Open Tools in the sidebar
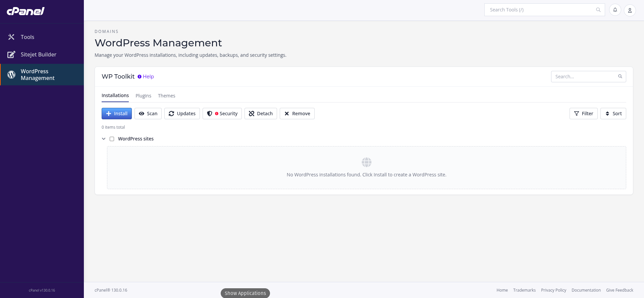The width and height of the screenshot is (644, 298). tap(42, 37)
